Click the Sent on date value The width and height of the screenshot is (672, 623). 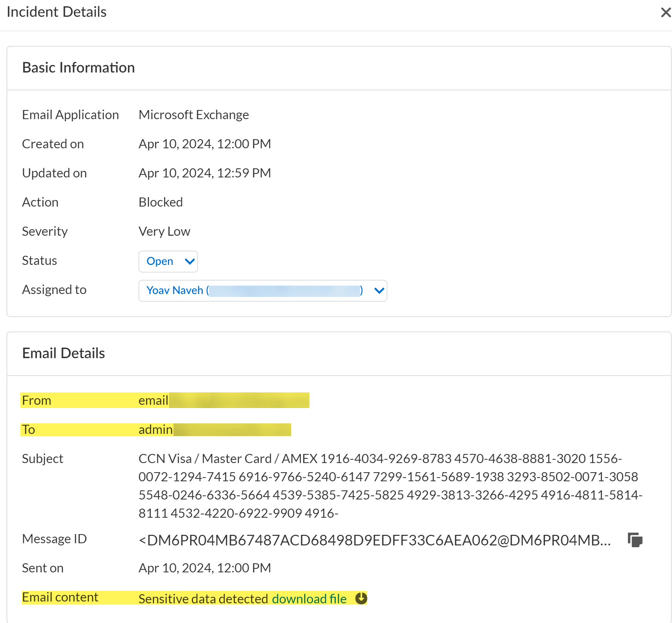[x=204, y=568]
